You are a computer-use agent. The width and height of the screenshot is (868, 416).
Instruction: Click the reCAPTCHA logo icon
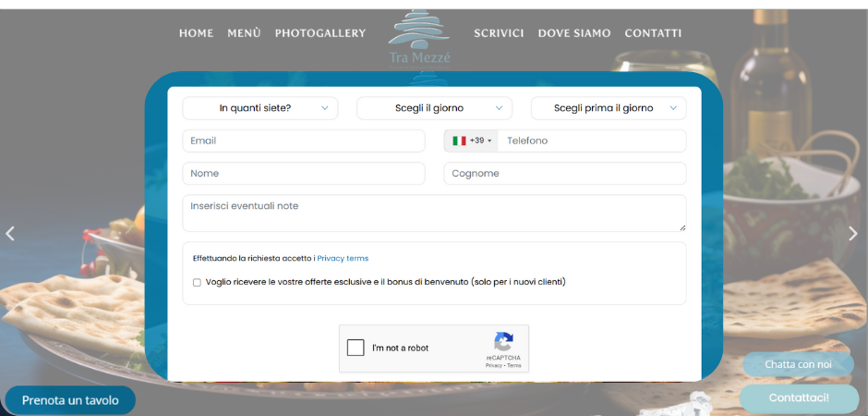pyautogui.click(x=503, y=341)
